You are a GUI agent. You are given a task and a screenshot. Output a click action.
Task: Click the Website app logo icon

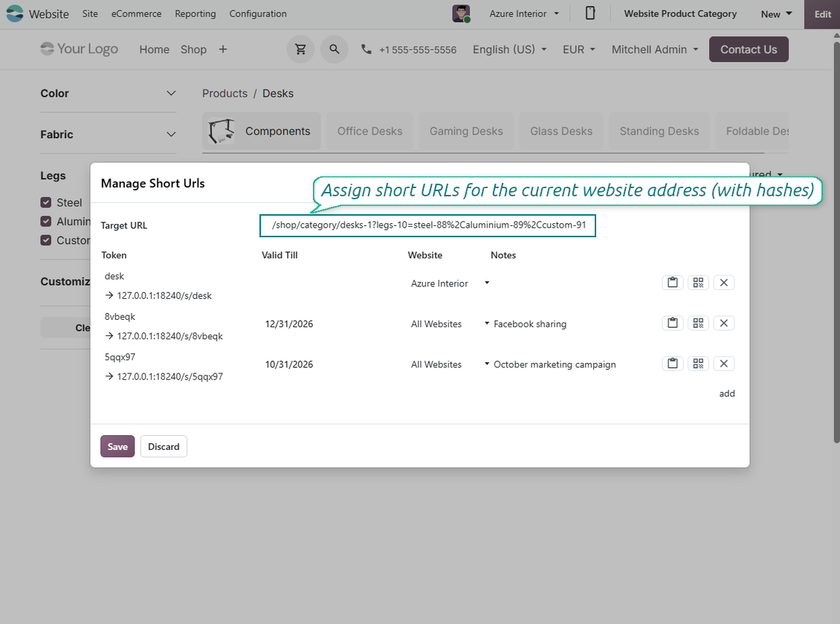[x=14, y=13]
